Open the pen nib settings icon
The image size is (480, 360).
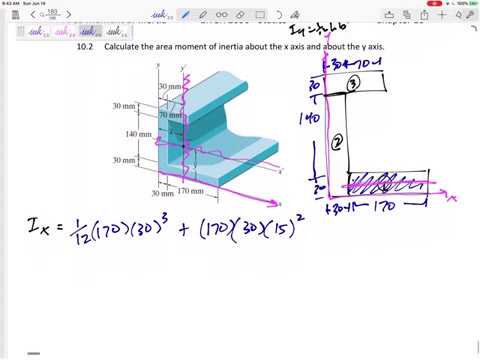(459, 15)
